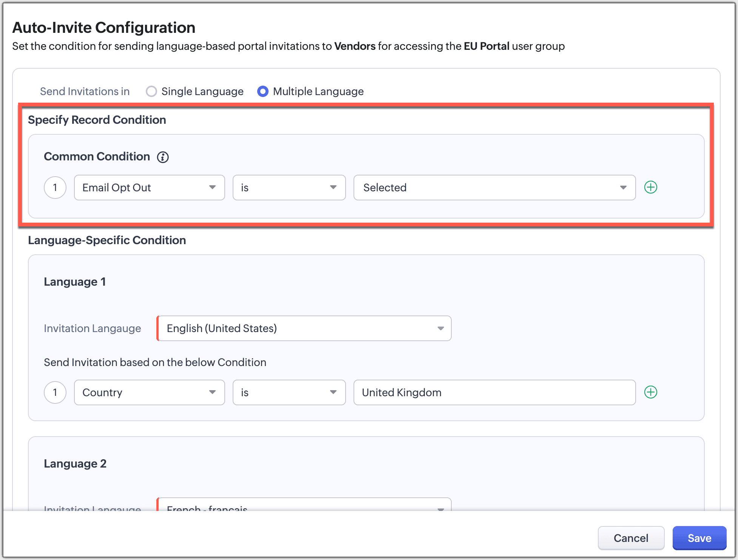The height and width of the screenshot is (560, 738).
Task: Open the Email Opt Out field dropdown
Action: (x=149, y=188)
